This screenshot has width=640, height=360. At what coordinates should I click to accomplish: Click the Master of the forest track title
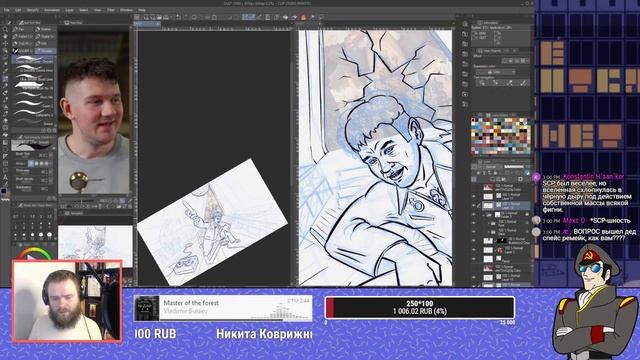191,303
